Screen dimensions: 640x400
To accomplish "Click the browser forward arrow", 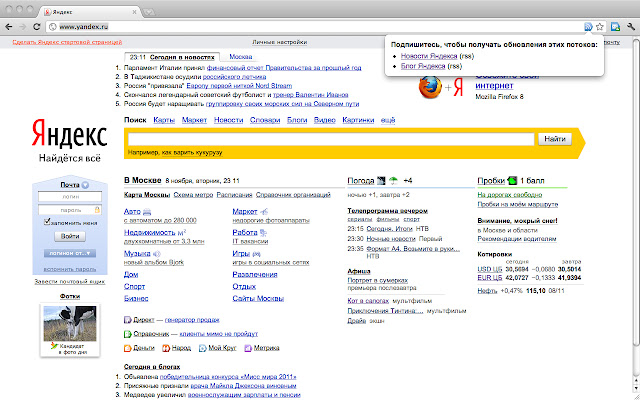I will click(x=22, y=27).
